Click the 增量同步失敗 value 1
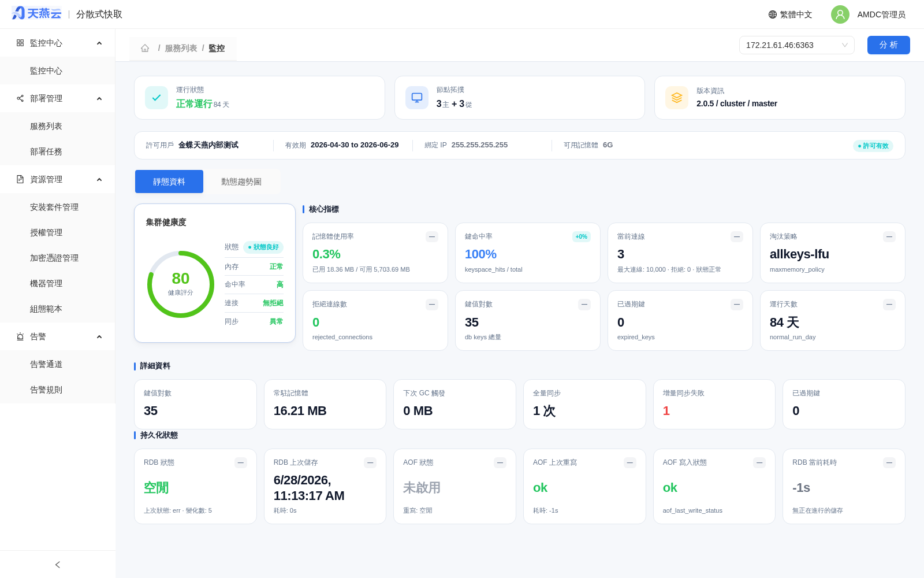 pyautogui.click(x=666, y=411)
